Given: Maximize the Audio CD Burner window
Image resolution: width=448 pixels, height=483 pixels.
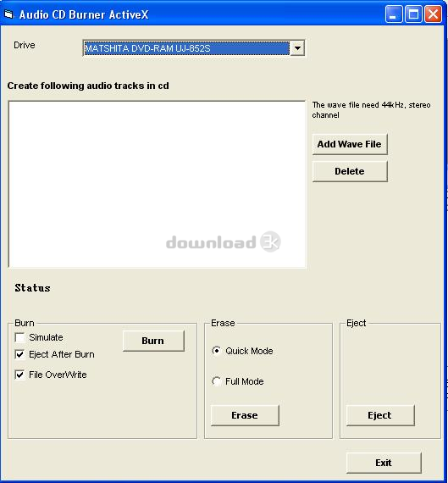Looking at the screenshot, I should pos(413,14).
